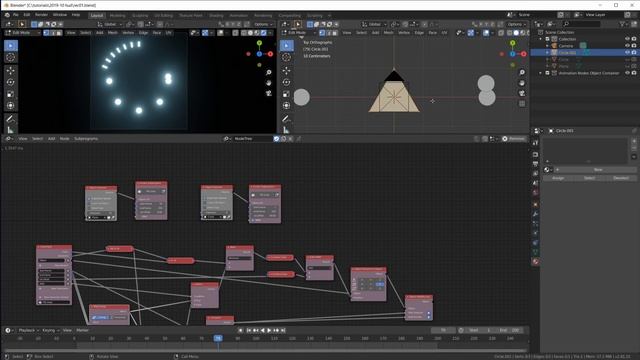Viewport: 640px width, 360px height.
Task: Open the outliner filter funnel
Action: click(x=623, y=24)
